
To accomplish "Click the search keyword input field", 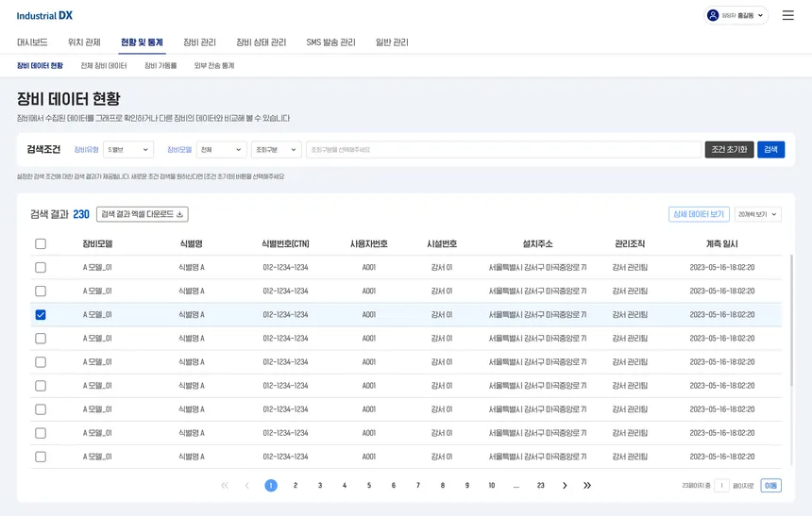I will (x=503, y=150).
